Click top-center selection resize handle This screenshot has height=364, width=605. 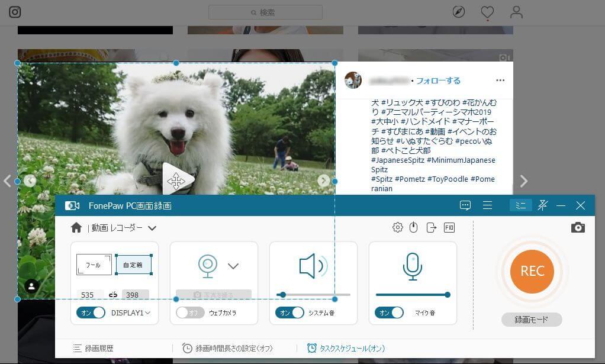click(x=176, y=63)
